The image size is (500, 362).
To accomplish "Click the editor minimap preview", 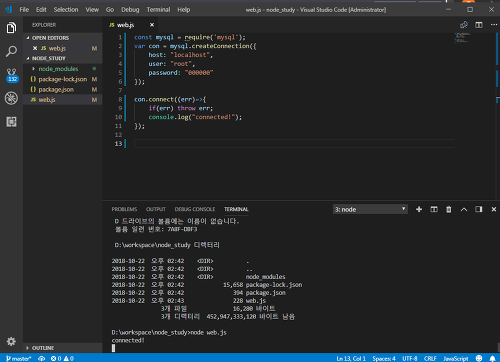I will pyautogui.click(x=462, y=37).
